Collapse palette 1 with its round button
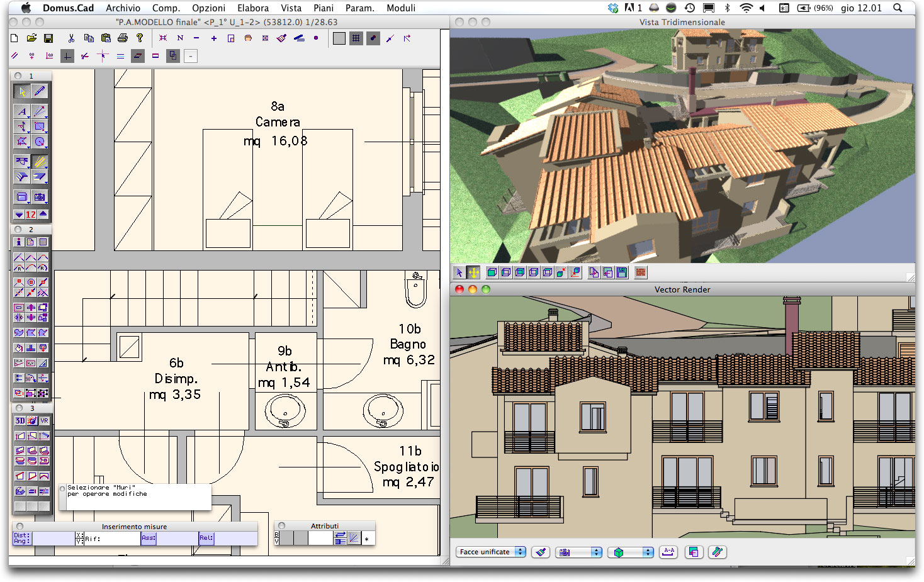The width and height of the screenshot is (924, 582). 18,76
